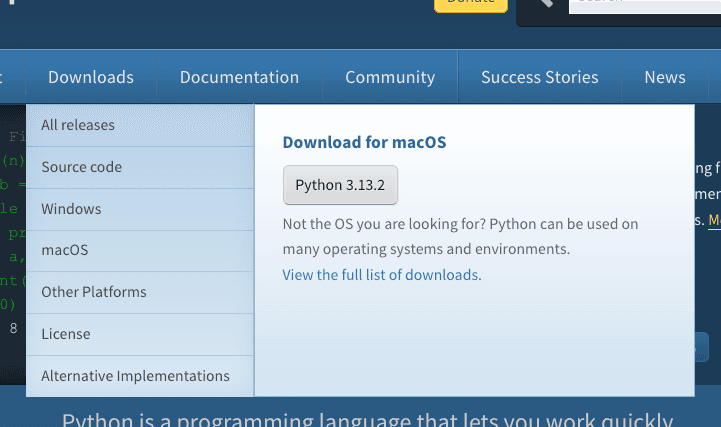Open the News nav menu
The height and width of the screenshot is (427, 721).
point(665,77)
